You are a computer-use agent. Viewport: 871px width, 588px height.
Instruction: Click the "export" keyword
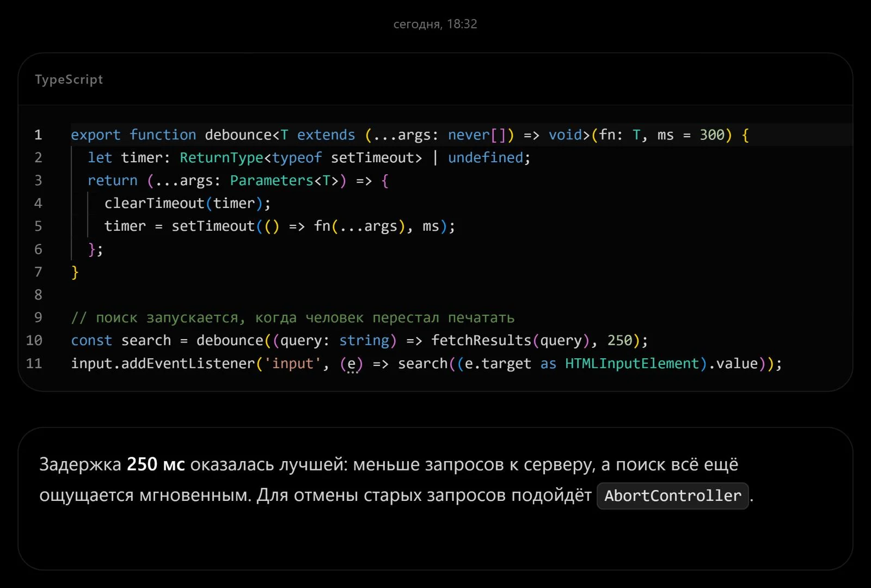96,135
